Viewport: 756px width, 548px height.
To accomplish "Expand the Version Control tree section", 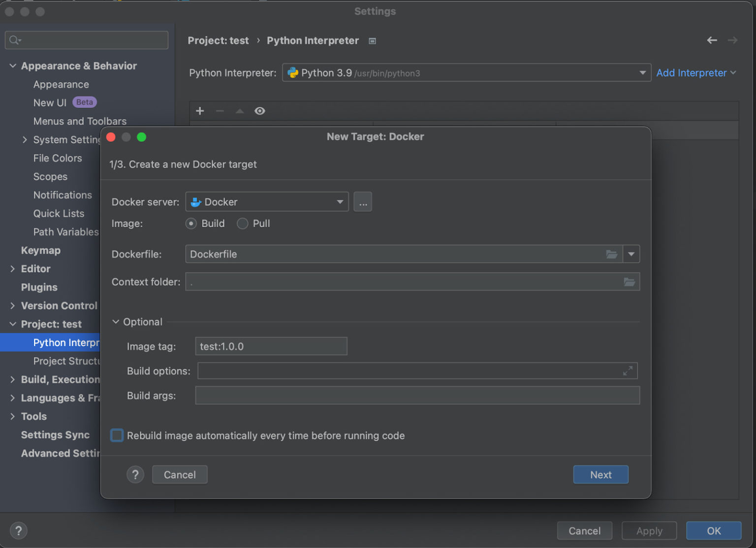I will coord(12,305).
